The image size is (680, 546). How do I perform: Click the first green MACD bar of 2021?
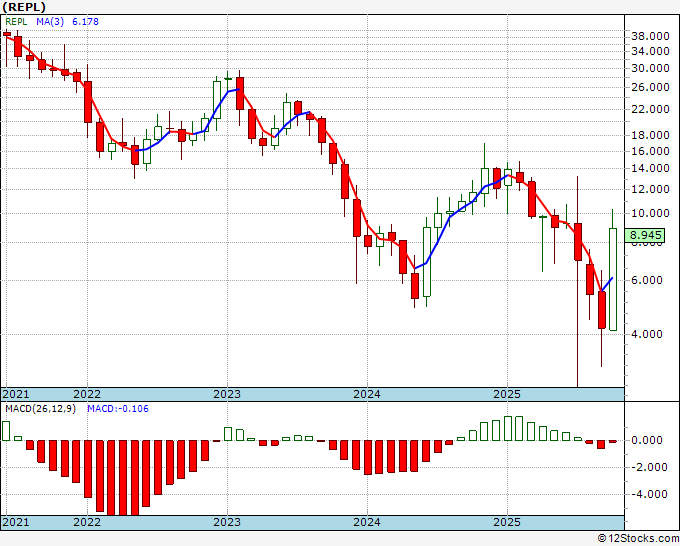[x=6, y=431]
